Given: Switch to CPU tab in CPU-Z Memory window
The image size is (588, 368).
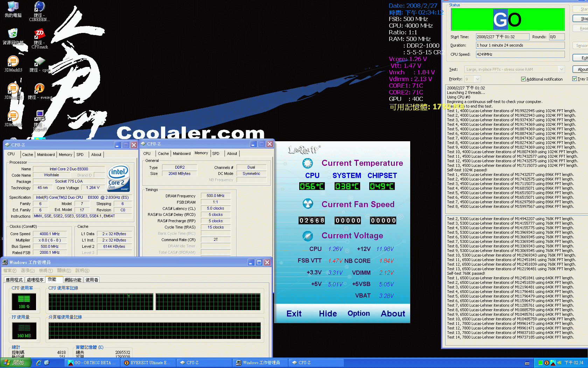Looking at the screenshot, I should point(147,154).
